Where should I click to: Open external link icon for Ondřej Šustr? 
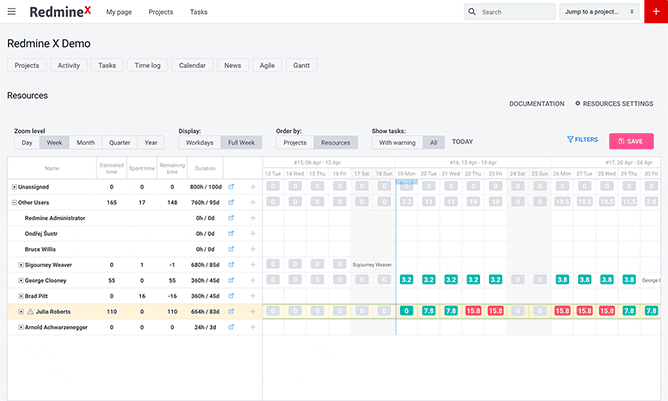[x=231, y=234]
